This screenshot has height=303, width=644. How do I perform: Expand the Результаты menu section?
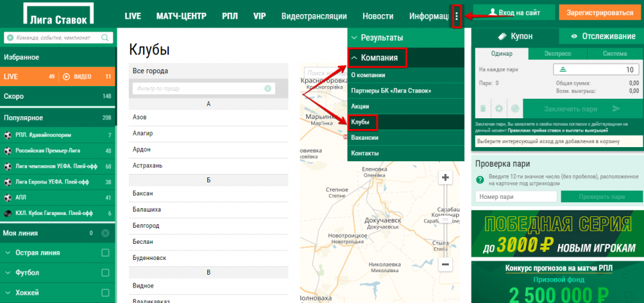click(x=405, y=38)
